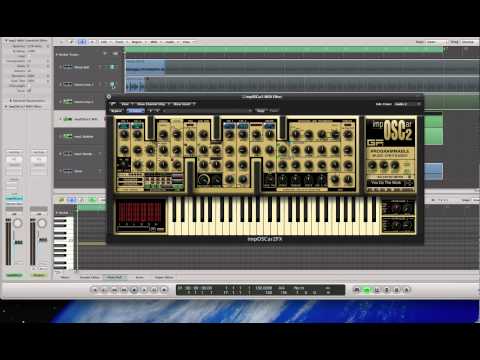480x360 pixels.
Task: Click the large black-panel dial on impOSCar2
Action: click(203, 180)
